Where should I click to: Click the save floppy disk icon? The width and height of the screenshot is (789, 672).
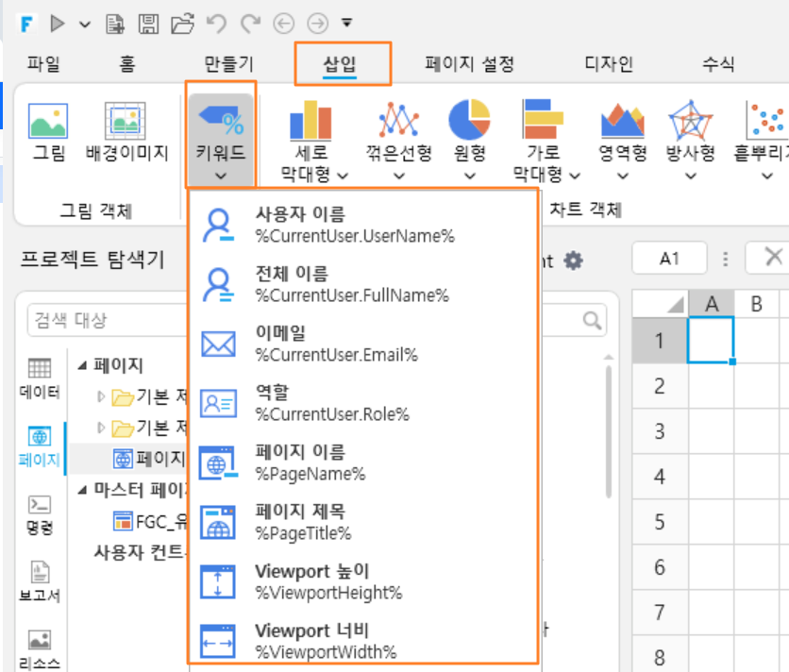[148, 24]
